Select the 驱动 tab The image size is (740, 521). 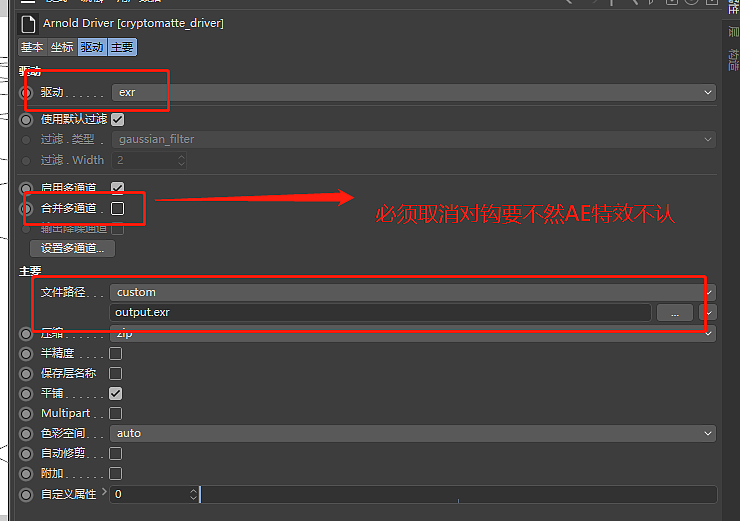(x=92, y=47)
